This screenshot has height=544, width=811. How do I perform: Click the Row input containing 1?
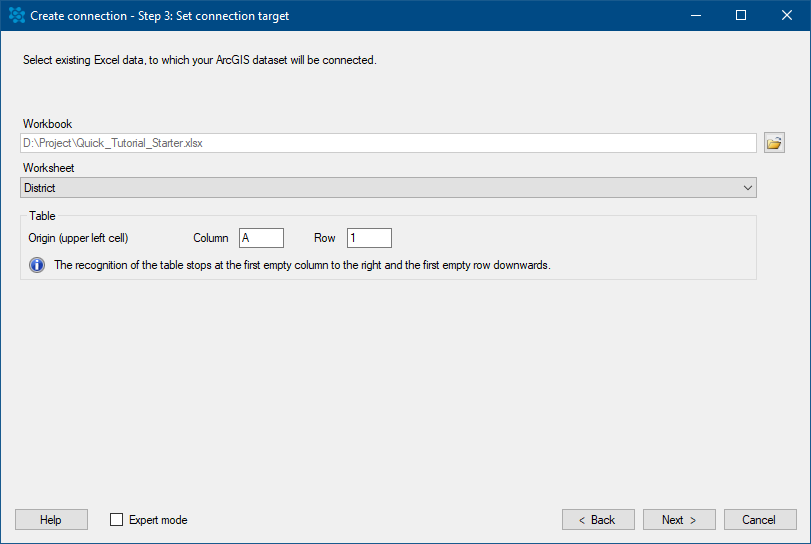[x=369, y=238]
